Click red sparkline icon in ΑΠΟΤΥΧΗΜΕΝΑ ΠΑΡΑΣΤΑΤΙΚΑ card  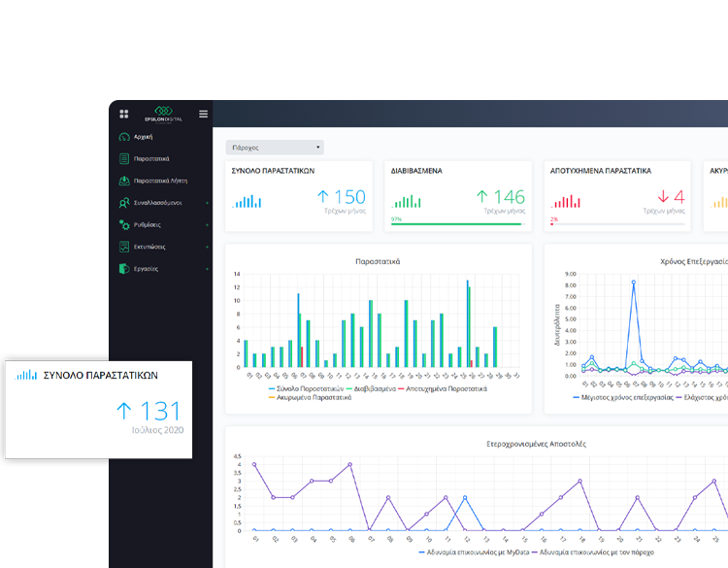coord(566,201)
